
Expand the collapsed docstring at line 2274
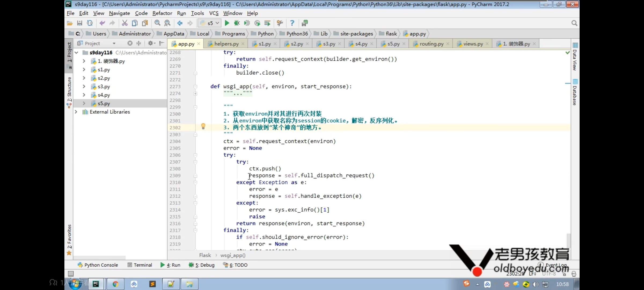point(195,93)
